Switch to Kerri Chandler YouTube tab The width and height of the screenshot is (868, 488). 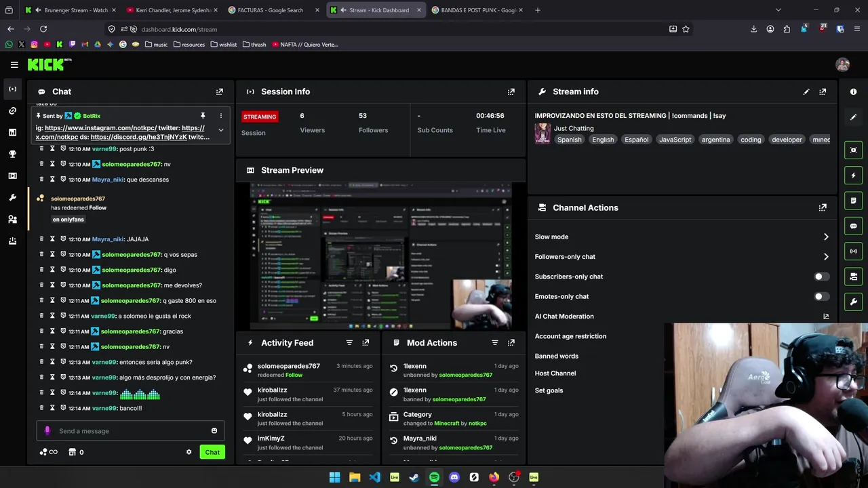coord(173,10)
